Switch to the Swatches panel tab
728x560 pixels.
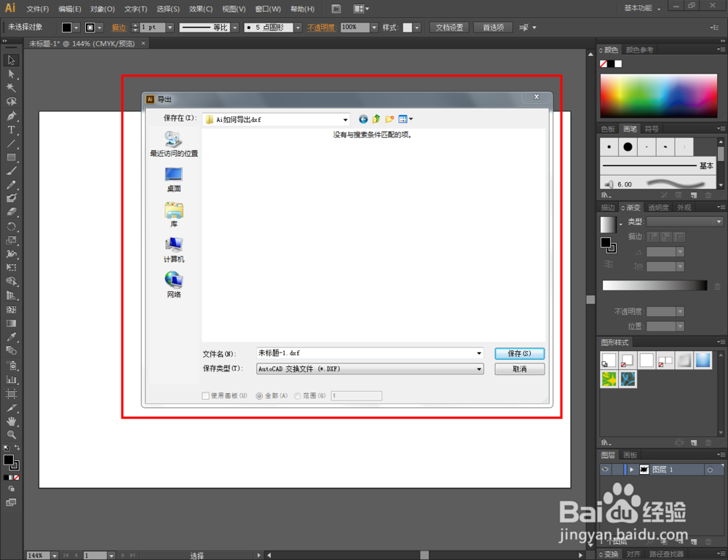pyautogui.click(x=608, y=129)
